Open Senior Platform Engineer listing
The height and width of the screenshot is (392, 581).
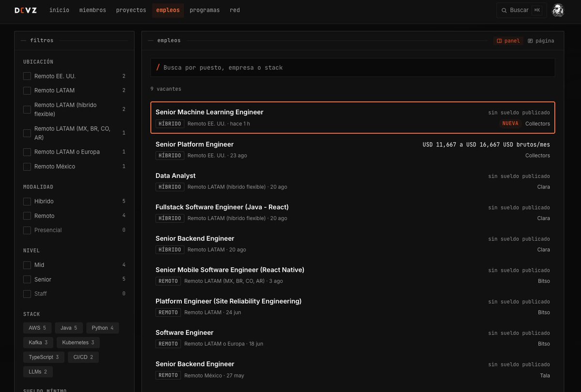tap(352, 149)
